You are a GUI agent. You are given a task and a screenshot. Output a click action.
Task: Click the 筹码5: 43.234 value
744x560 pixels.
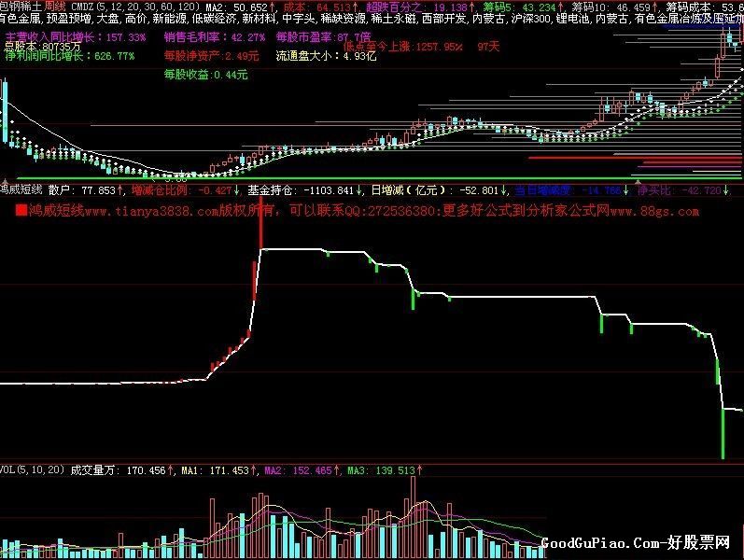(523, 7)
